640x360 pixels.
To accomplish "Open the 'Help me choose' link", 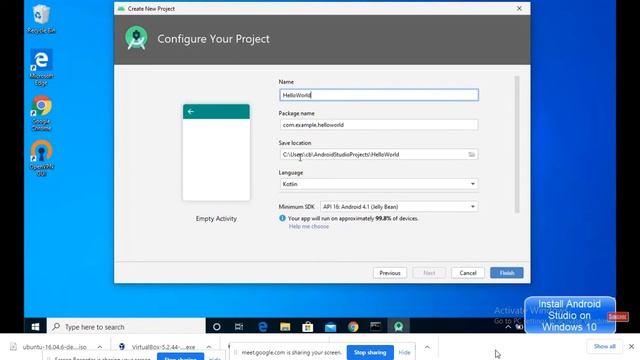I will tap(309, 226).
